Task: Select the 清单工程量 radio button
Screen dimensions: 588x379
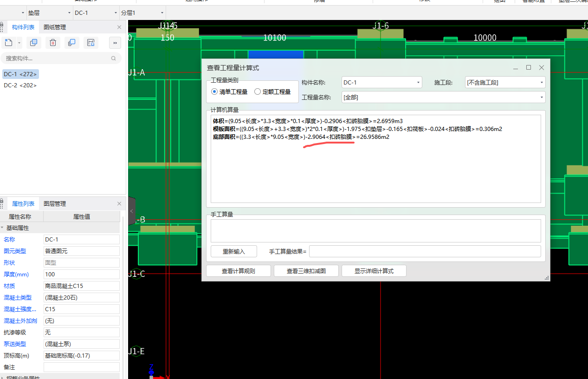Action: (214, 91)
